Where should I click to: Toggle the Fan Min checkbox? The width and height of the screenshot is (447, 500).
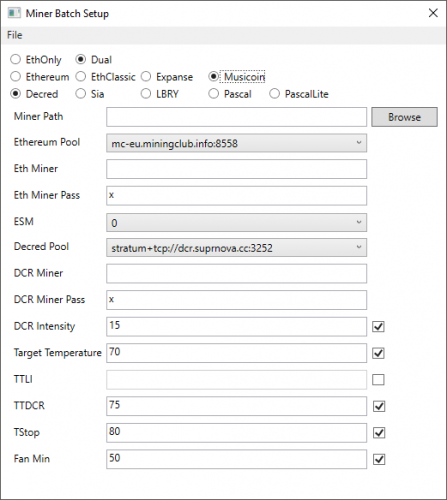click(379, 459)
